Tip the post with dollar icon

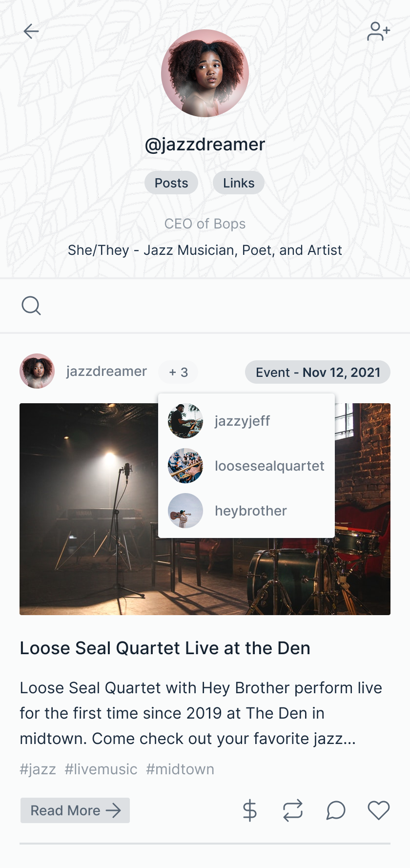[249, 810]
